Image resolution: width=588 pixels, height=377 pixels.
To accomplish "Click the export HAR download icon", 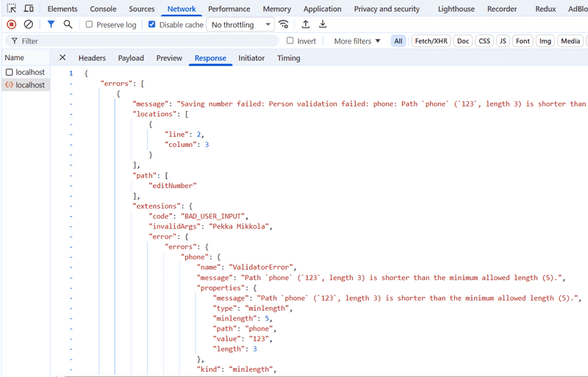I will pyautogui.click(x=323, y=24).
